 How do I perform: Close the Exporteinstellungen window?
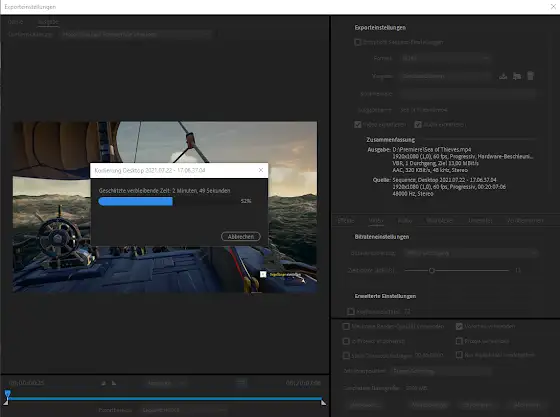click(x=553, y=7)
